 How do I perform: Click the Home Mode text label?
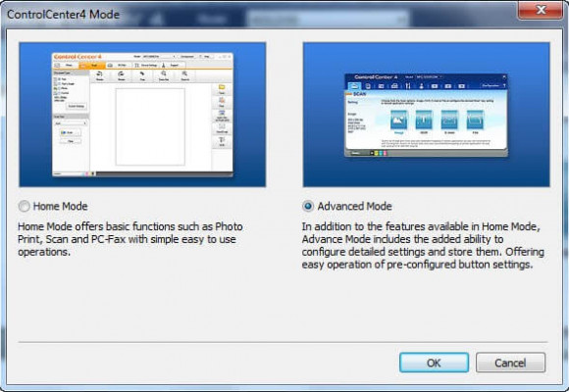click(60, 207)
